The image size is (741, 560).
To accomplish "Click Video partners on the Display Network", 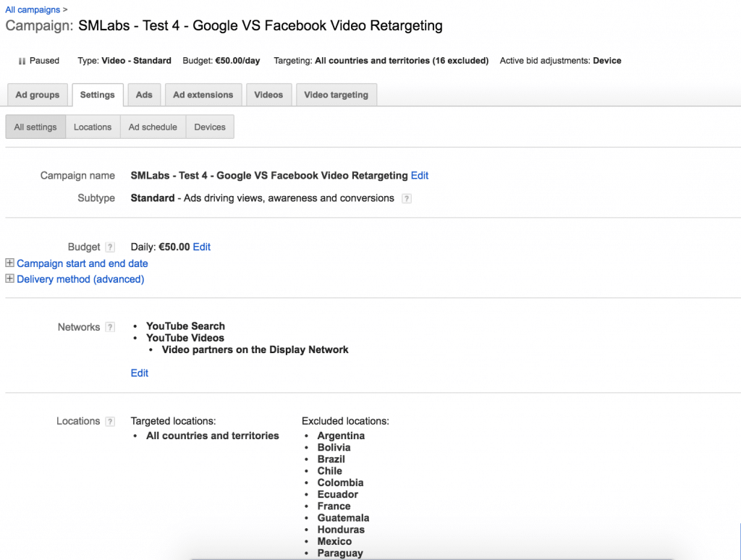I will [x=255, y=349].
